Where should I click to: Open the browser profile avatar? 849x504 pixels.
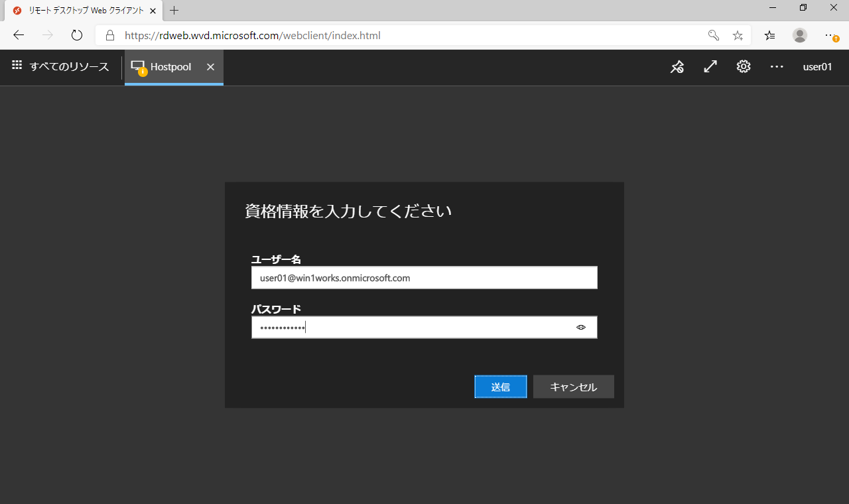[x=800, y=35]
